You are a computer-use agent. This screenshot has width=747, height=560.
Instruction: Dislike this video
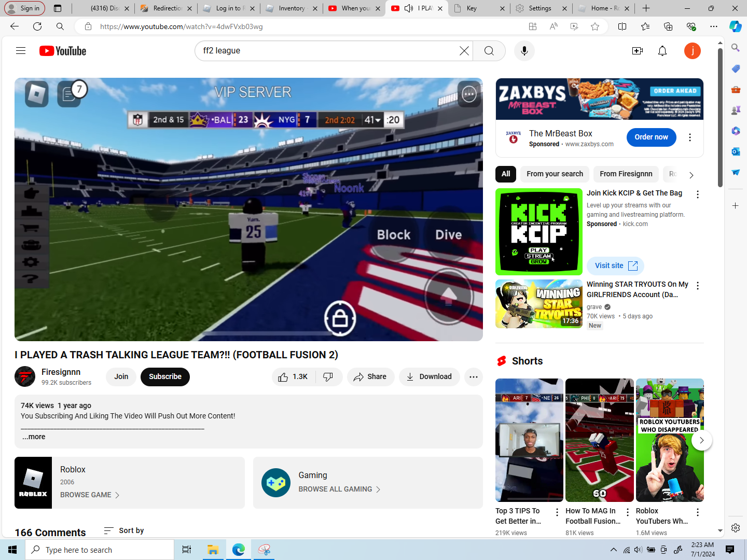tap(328, 377)
